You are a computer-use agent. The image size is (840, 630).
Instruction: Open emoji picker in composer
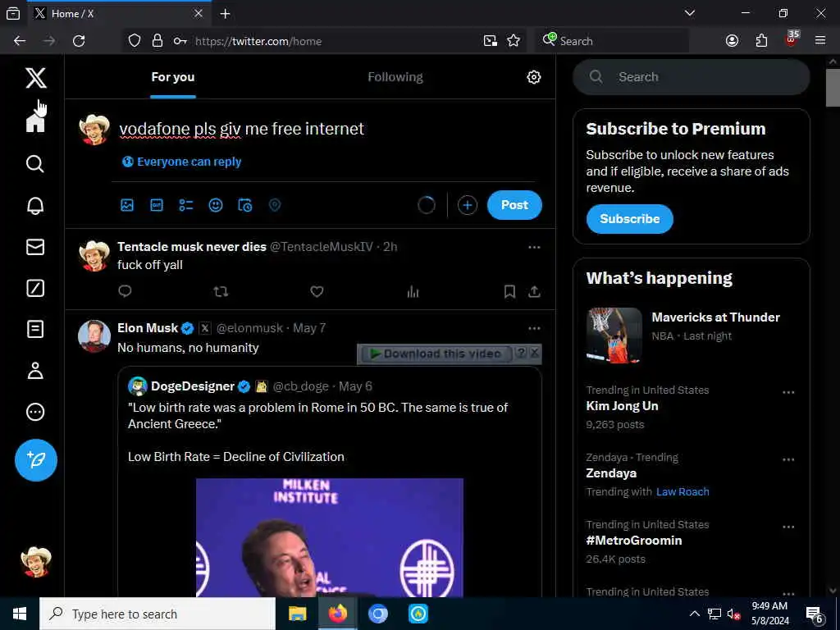tap(216, 205)
